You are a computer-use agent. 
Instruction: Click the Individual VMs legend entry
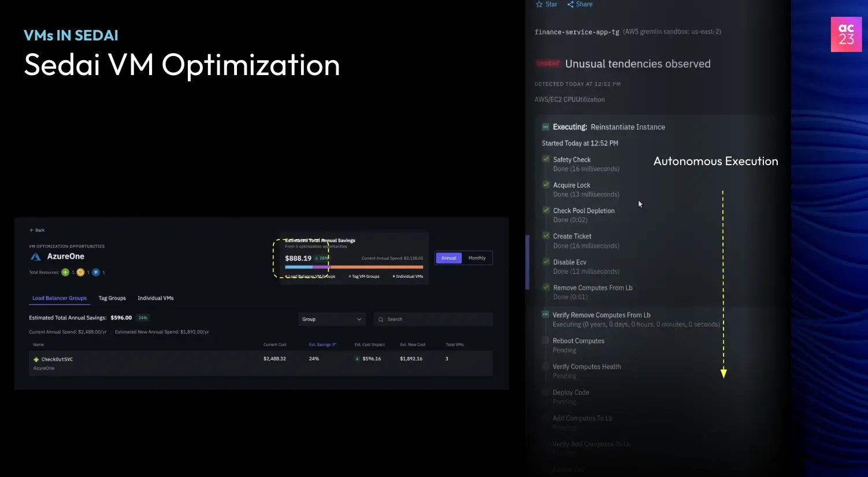[x=408, y=277]
